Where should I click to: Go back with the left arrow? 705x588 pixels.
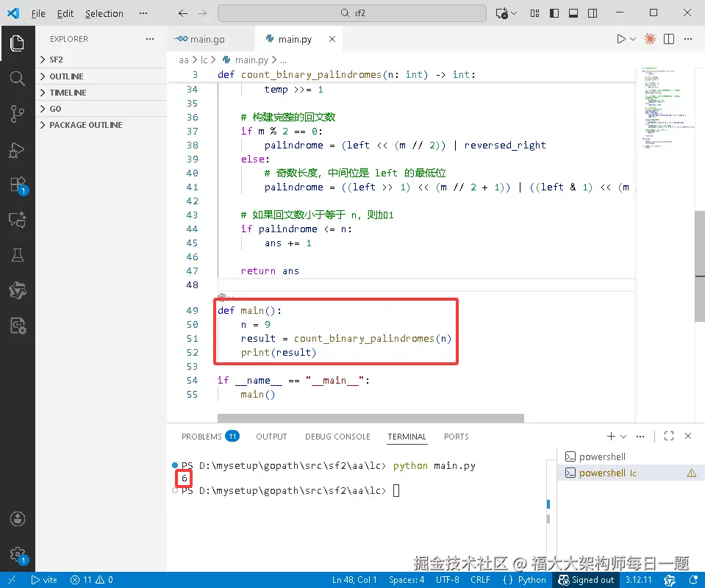(x=182, y=13)
